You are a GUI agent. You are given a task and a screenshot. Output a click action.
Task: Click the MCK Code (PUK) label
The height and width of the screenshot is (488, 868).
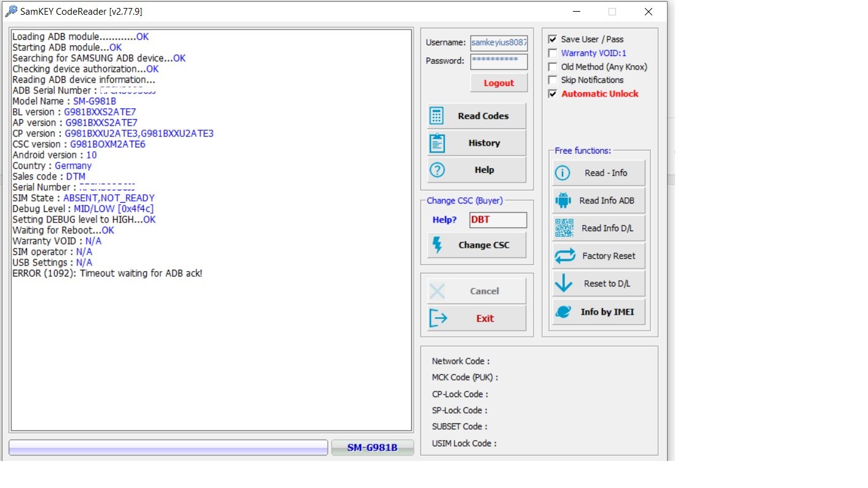[465, 377]
